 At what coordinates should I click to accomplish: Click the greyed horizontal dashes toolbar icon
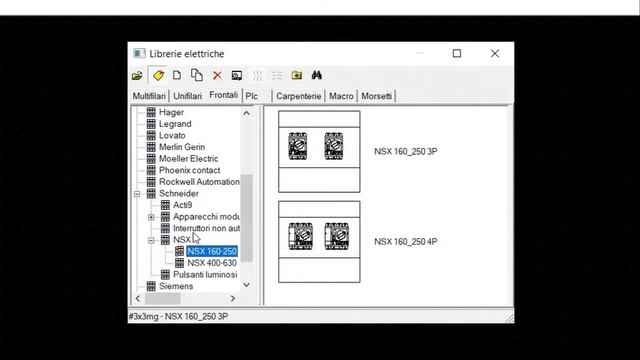[x=277, y=76]
